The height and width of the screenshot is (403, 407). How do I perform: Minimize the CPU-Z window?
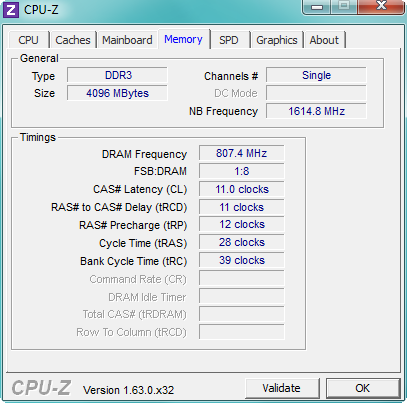[x=317, y=7]
